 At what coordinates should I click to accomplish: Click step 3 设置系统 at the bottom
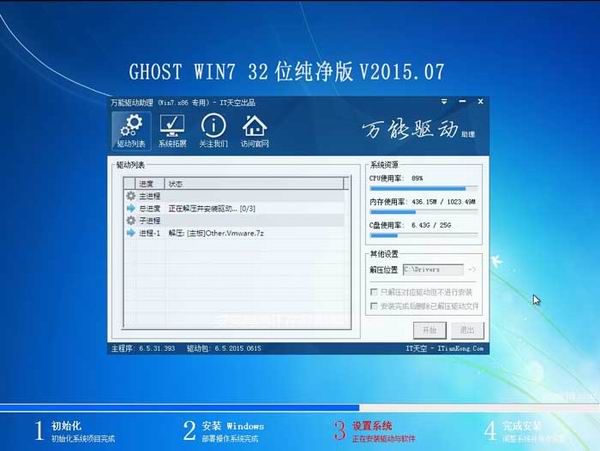[x=374, y=431]
